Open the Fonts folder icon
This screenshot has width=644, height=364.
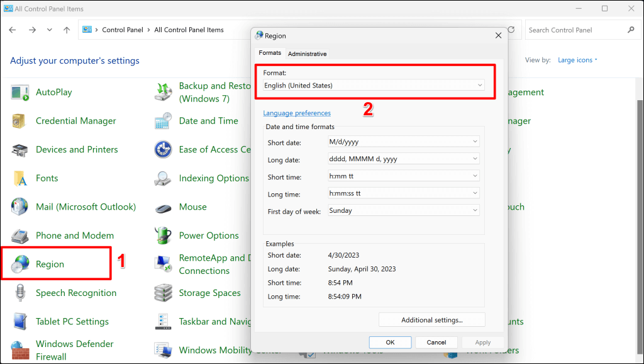coord(19,178)
